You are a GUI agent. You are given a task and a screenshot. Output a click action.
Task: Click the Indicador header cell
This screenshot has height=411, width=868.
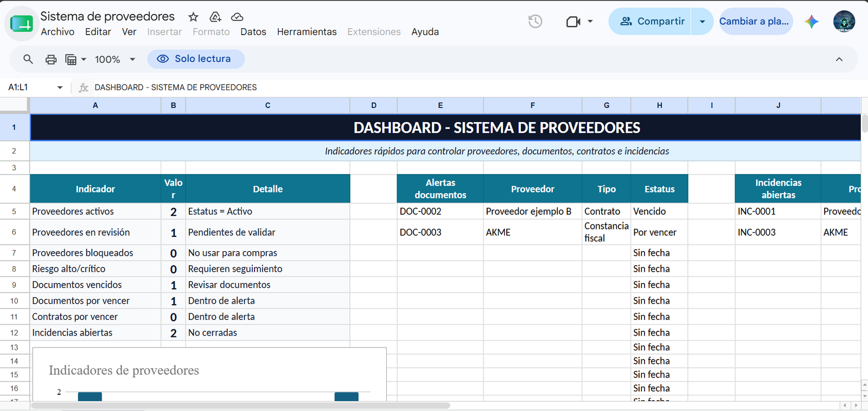click(x=95, y=189)
